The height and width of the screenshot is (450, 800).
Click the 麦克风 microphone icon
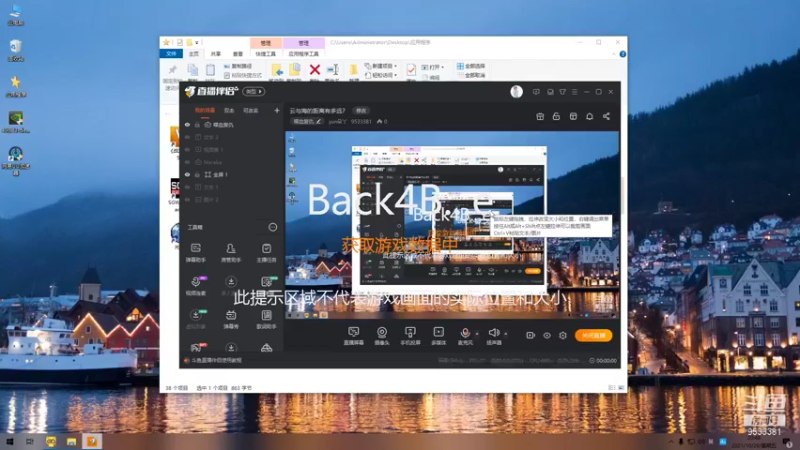click(x=465, y=335)
